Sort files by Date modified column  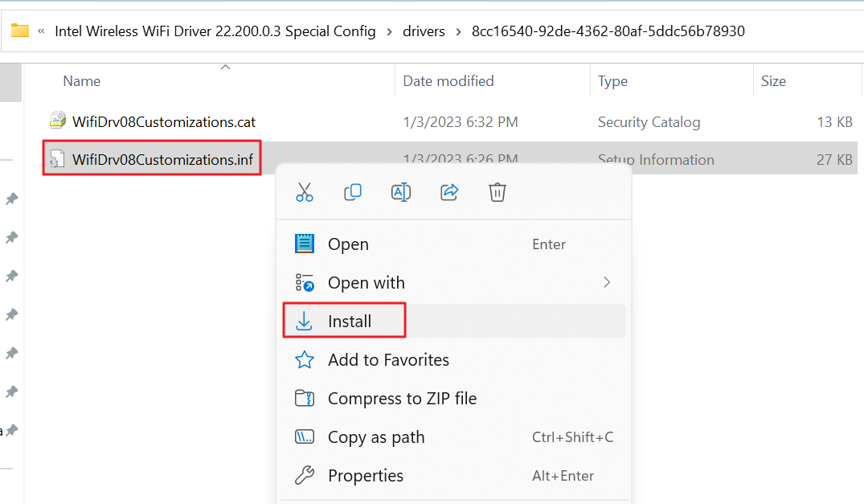448,81
